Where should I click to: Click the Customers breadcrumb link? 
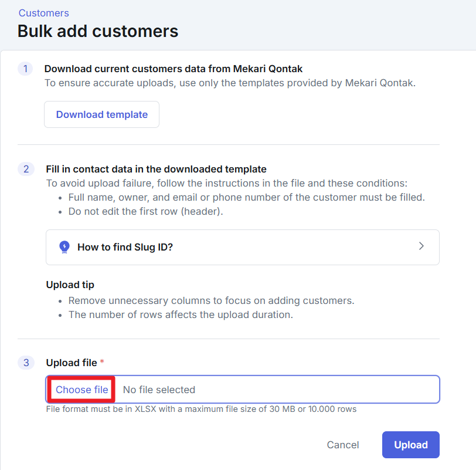click(43, 13)
